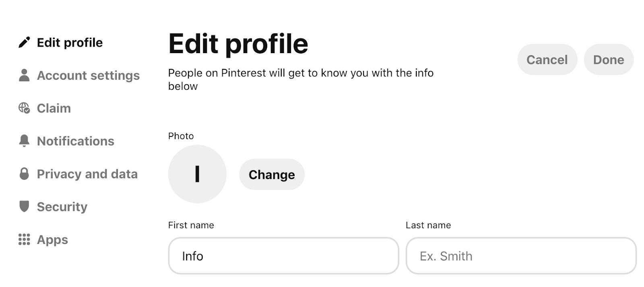This screenshot has height=287, width=644.
Task: Click the profile photo avatar circle
Action: 197,174
